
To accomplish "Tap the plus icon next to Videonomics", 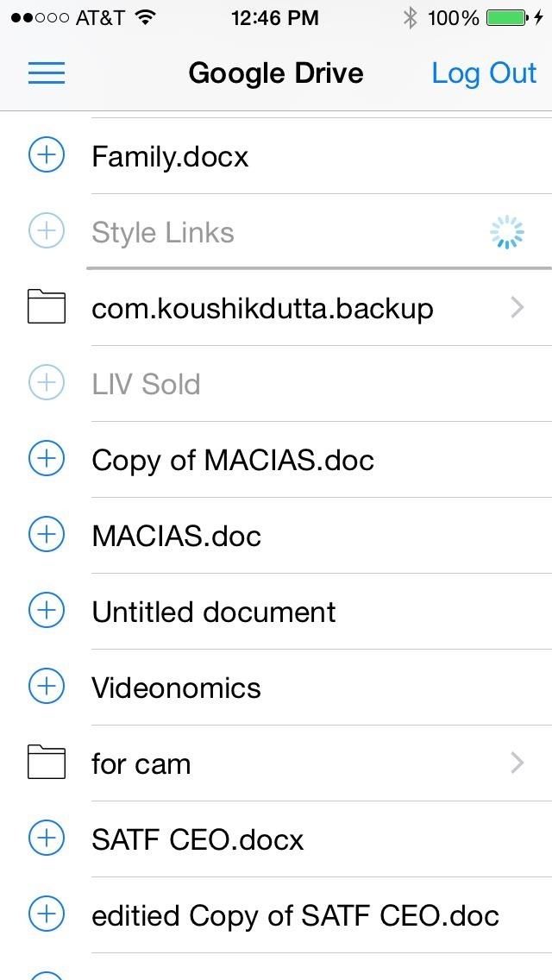I will click(47, 688).
